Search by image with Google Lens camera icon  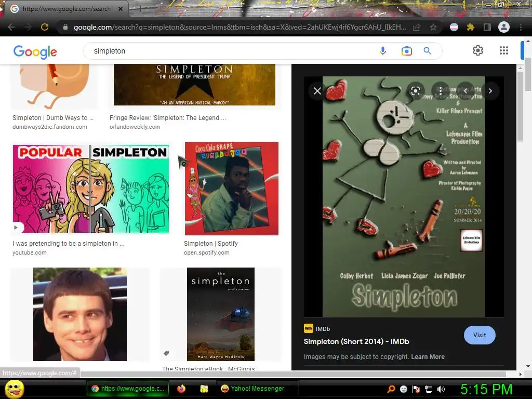[406, 51]
